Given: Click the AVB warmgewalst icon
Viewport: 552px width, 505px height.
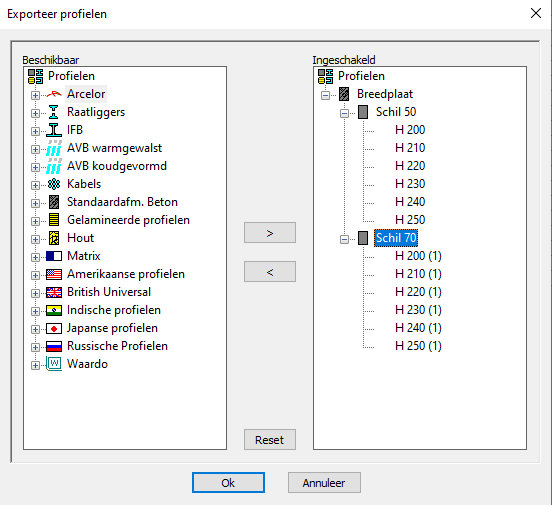Looking at the screenshot, I should (x=54, y=148).
